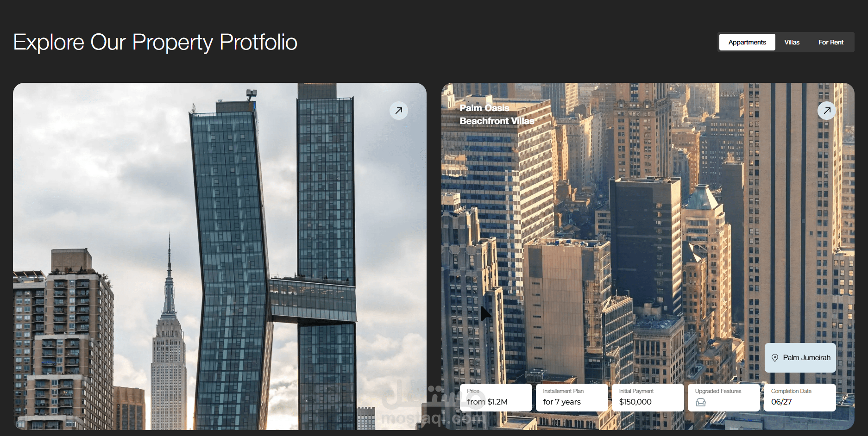Image resolution: width=868 pixels, height=436 pixels.
Task: Click the Palm Jumeirah location badge
Action: (800, 358)
